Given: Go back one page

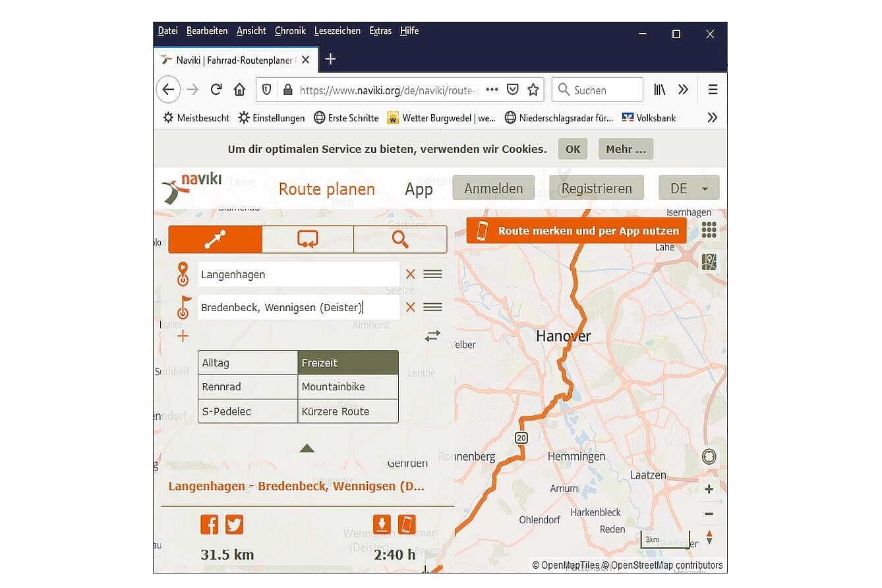Looking at the screenshot, I should [x=168, y=90].
